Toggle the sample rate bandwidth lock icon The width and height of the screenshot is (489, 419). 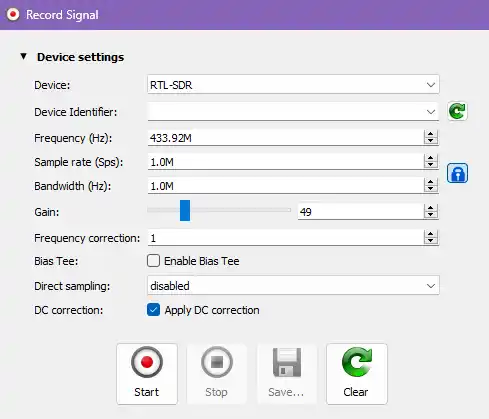point(457,173)
